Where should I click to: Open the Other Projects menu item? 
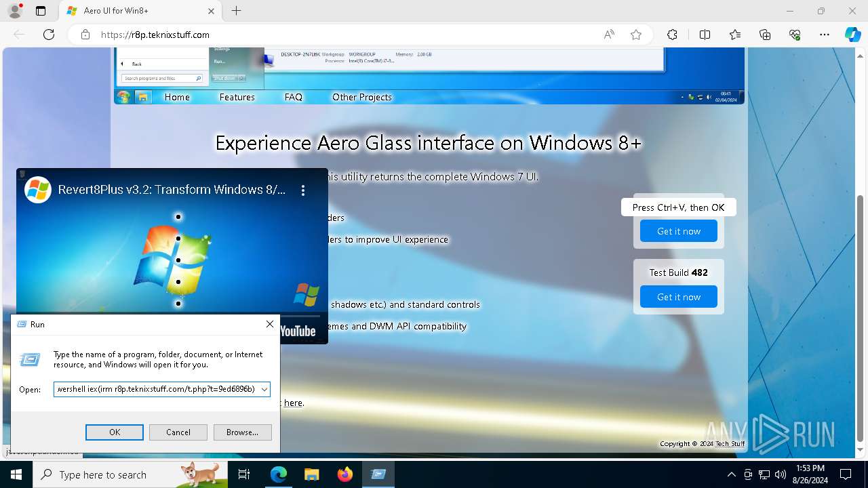click(x=362, y=97)
